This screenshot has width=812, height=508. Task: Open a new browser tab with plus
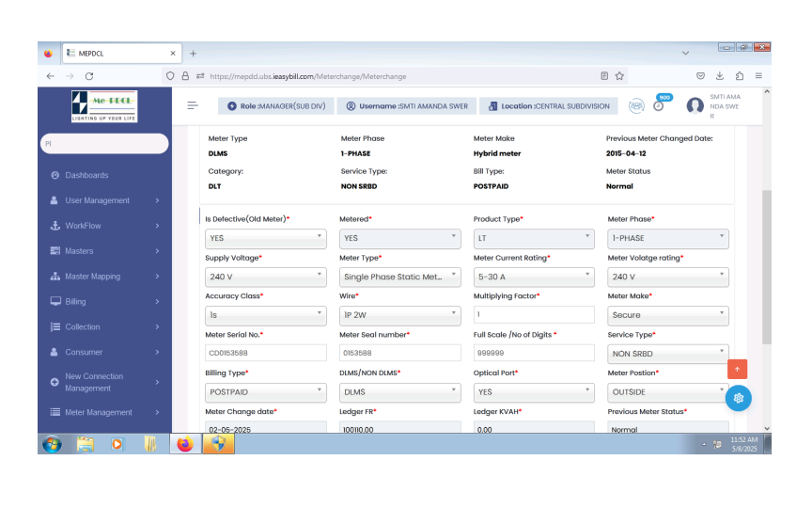193,54
